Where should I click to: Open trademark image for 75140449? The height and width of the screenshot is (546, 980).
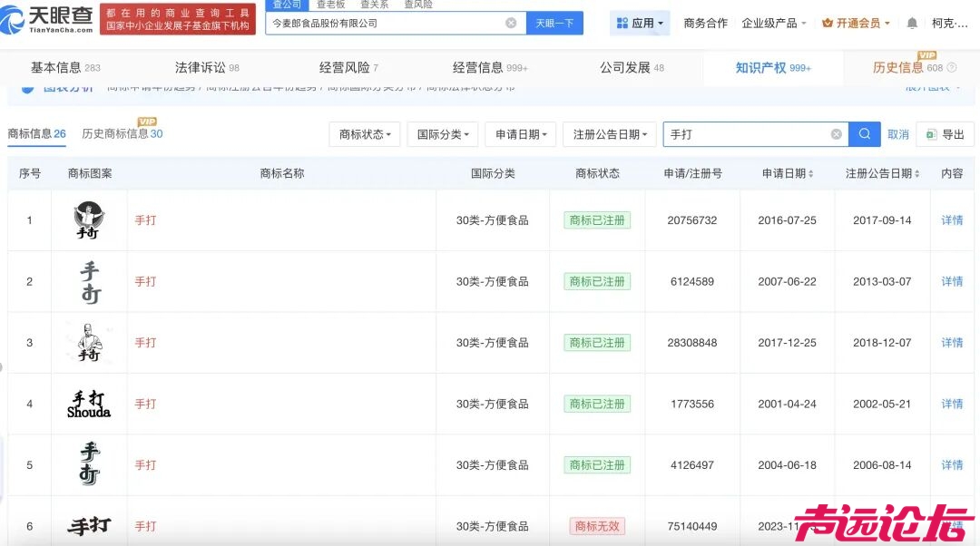pos(89,526)
